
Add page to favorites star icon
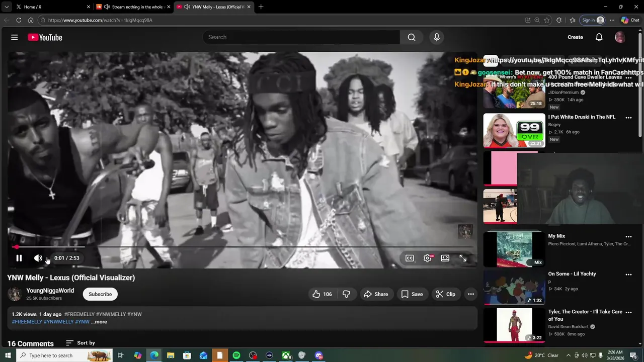tap(547, 20)
